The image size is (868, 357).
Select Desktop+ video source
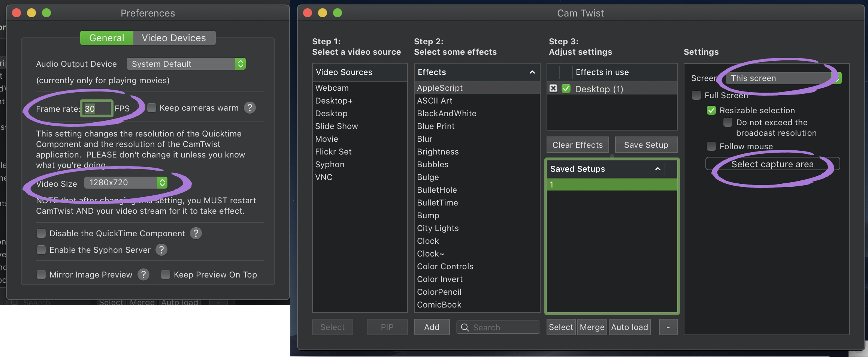pyautogui.click(x=360, y=100)
